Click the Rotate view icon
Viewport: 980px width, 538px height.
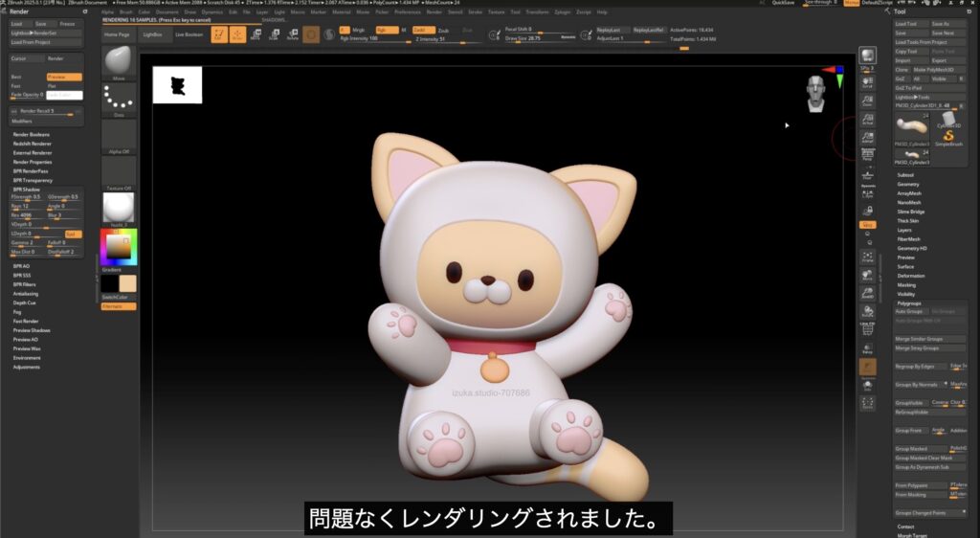click(867, 311)
